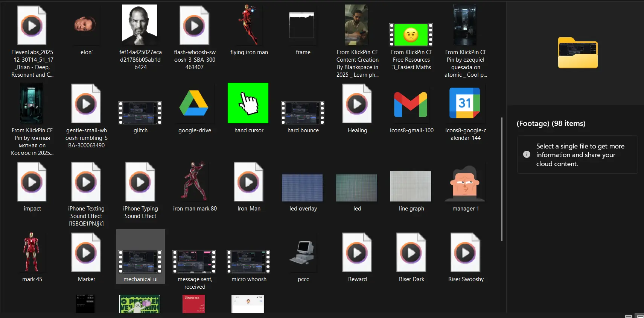Switch to details view layout button

coord(628,316)
